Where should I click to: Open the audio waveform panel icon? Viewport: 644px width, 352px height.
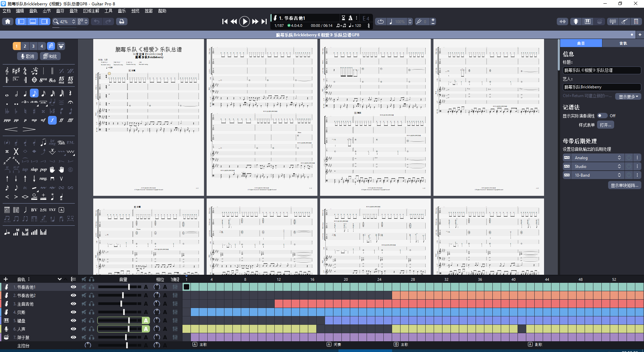562,21
